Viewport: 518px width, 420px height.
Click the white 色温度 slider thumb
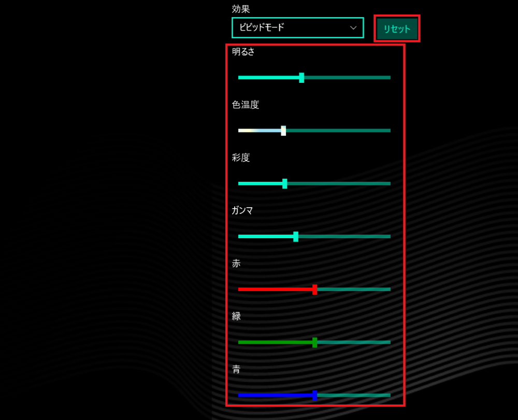click(283, 131)
